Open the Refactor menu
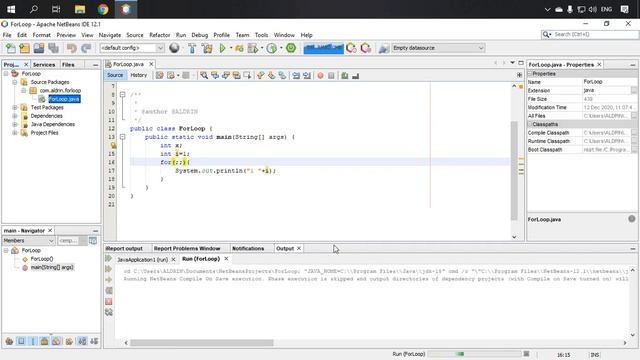The image size is (640, 360). 160,35
